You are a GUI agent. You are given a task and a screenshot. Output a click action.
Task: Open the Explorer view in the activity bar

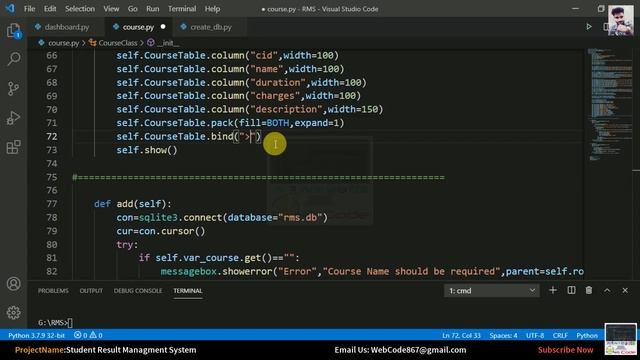click(13, 31)
